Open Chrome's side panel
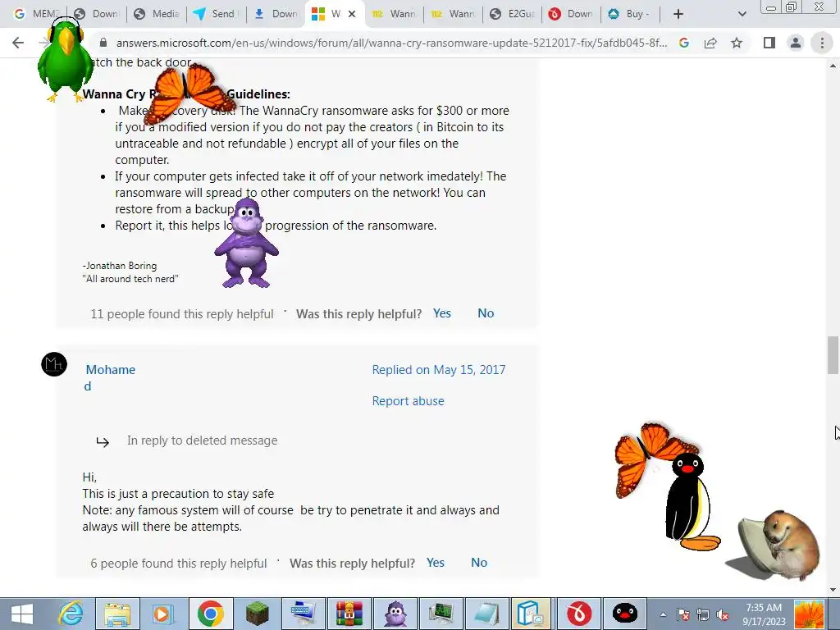Viewport: 840px width, 630px height. (x=769, y=43)
